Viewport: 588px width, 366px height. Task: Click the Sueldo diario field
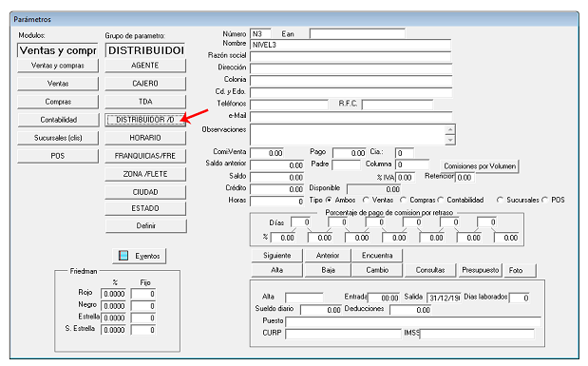coord(321,310)
